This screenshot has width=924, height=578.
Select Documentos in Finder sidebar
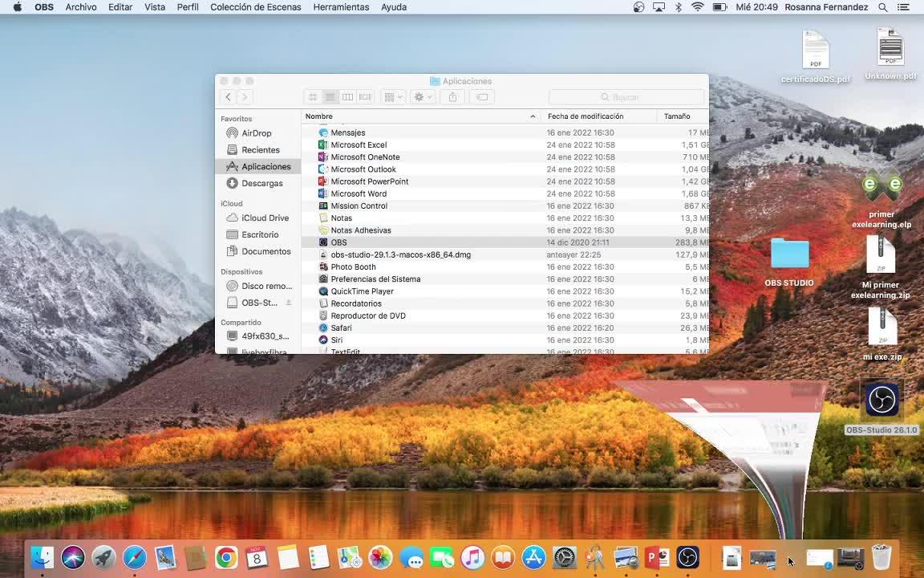coord(257,251)
